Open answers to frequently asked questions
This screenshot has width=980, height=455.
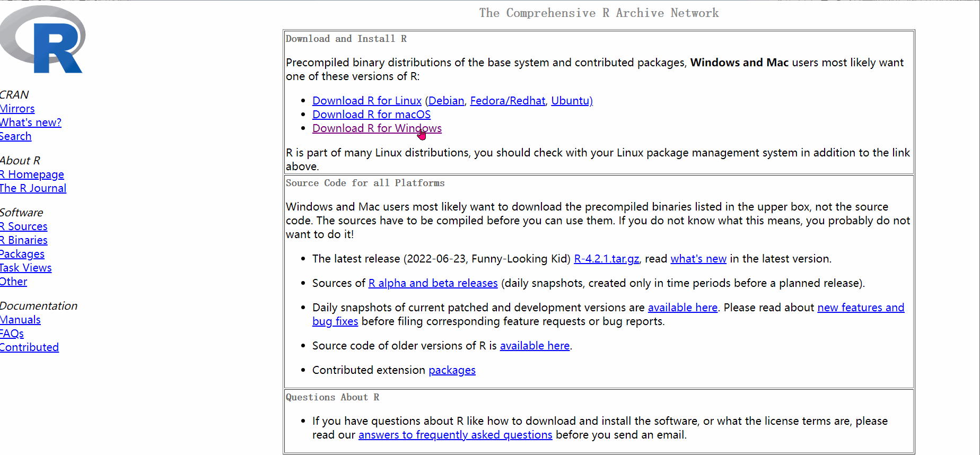point(456,435)
